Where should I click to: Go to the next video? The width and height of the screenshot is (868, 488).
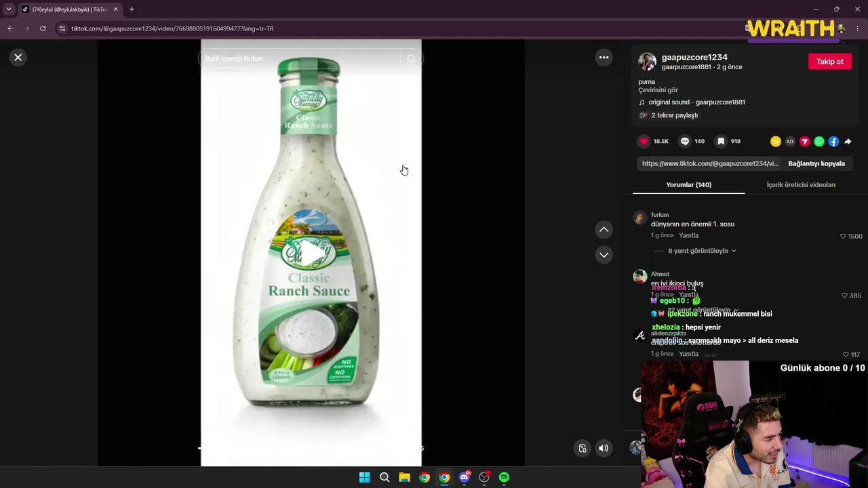point(604,255)
